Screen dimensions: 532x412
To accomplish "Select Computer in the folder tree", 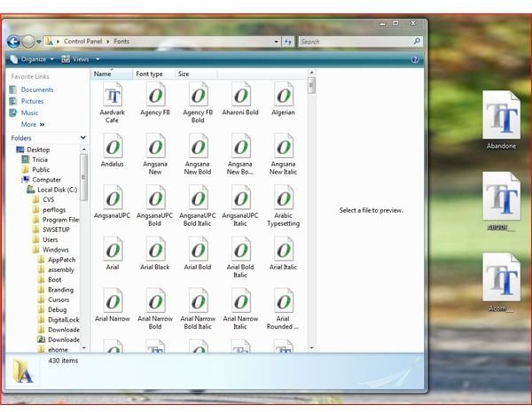I will click(x=46, y=180).
